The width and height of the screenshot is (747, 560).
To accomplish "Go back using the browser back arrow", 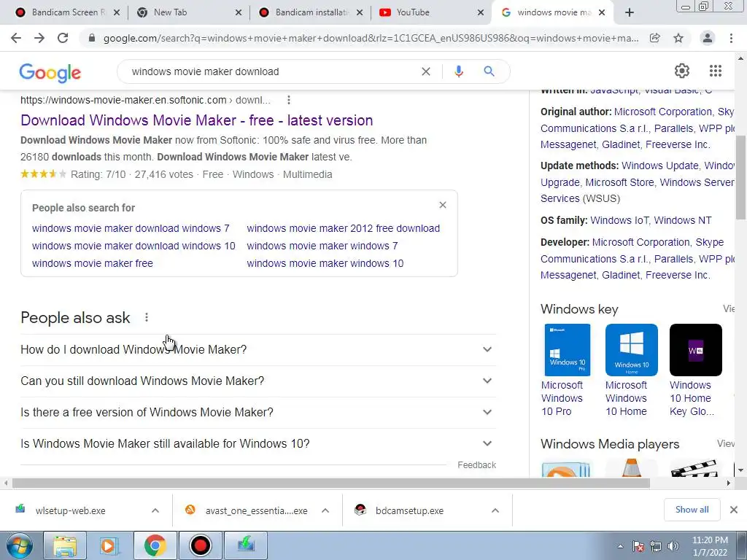I will 16,38.
